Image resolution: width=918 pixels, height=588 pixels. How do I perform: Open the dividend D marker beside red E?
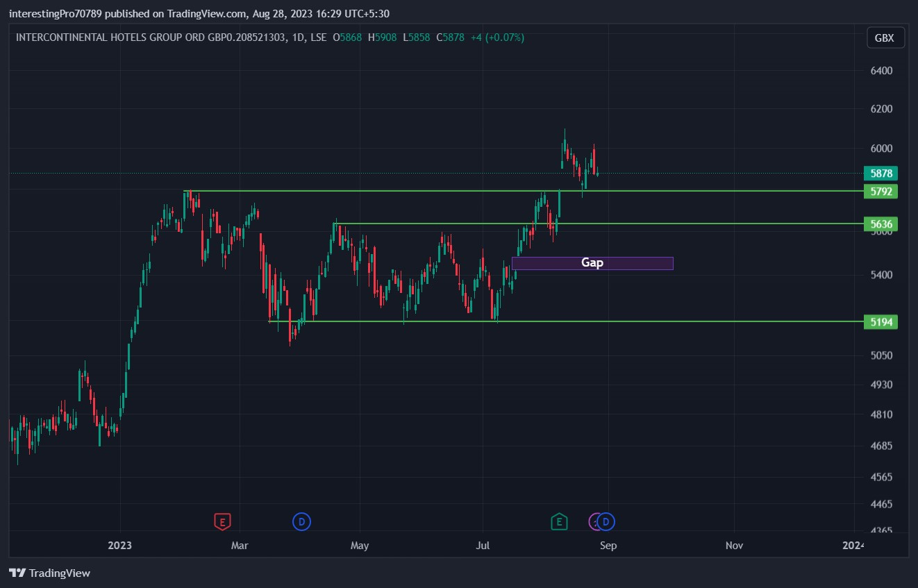301,521
